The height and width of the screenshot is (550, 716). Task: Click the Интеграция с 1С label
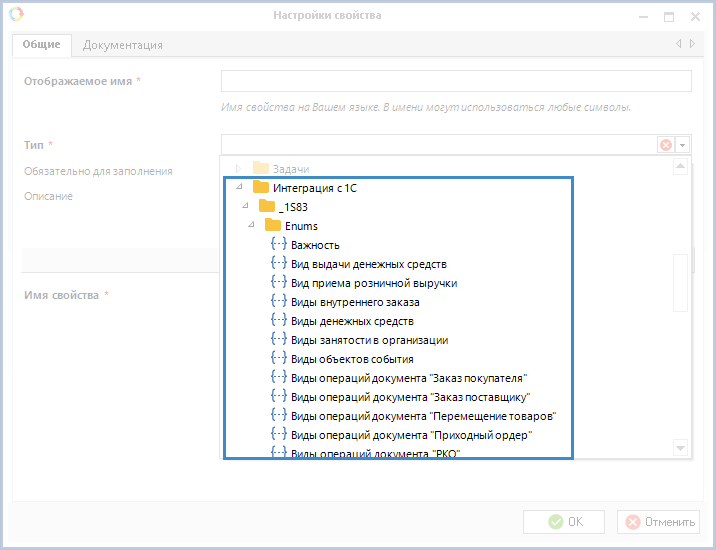(x=315, y=188)
